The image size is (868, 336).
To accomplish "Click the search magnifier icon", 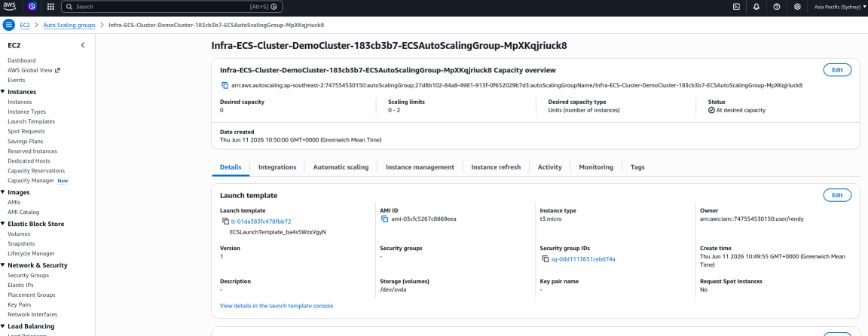I will coord(69,7).
